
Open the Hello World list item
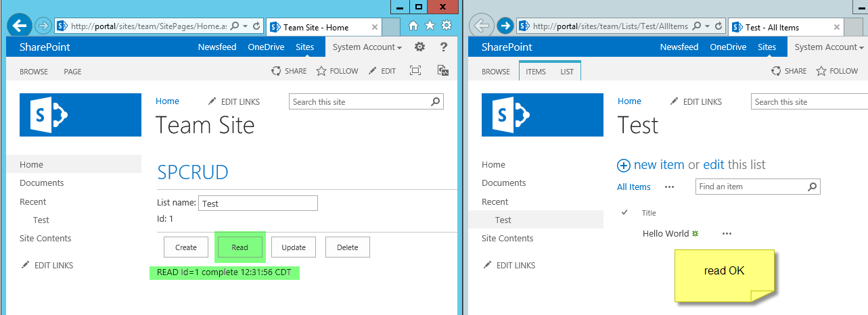pyautogui.click(x=666, y=233)
